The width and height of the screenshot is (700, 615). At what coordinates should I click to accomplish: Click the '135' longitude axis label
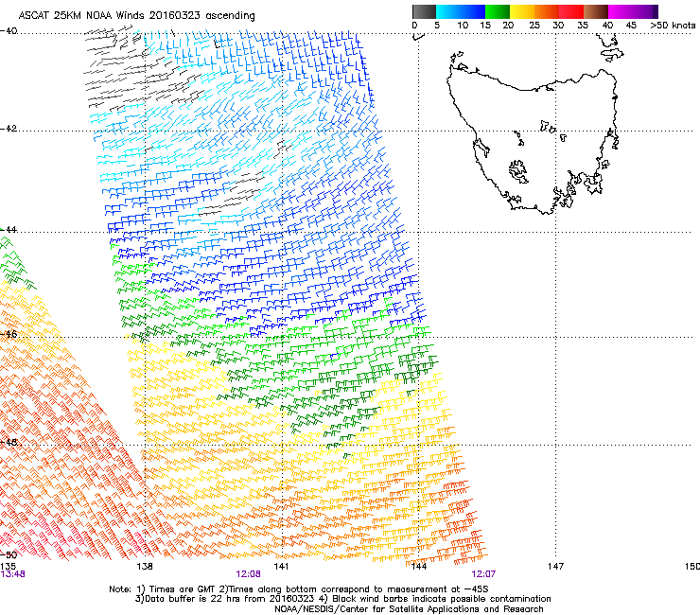tap(8, 566)
